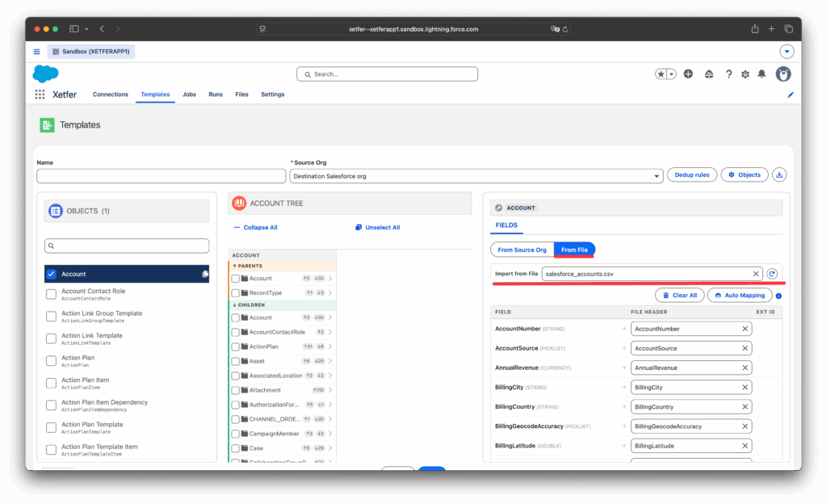
Task: Remove the BillingCountry file header mapping
Action: click(745, 407)
